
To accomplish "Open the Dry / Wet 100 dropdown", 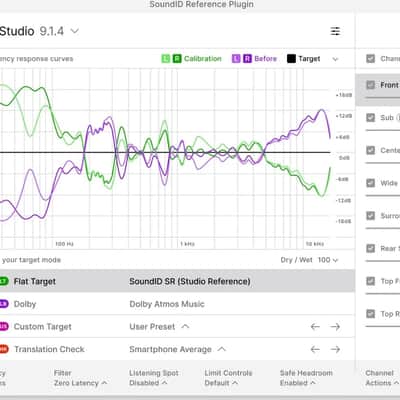I will (309, 260).
